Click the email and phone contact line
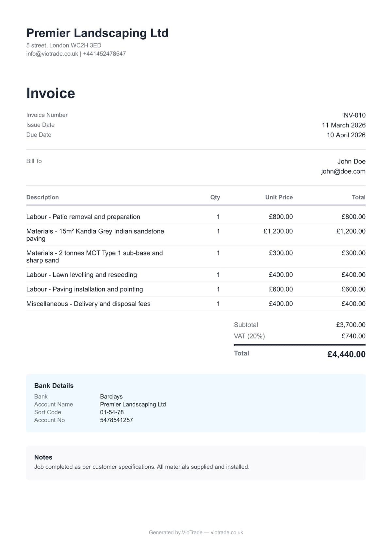This screenshot has height=555, width=392. 76,54
